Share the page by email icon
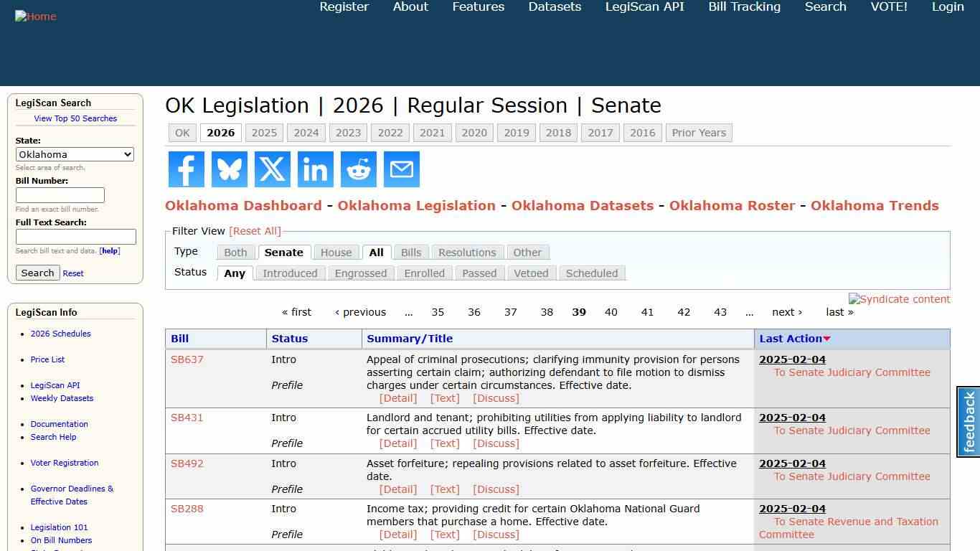This screenshot has height=551, width=980. point(401,169)
